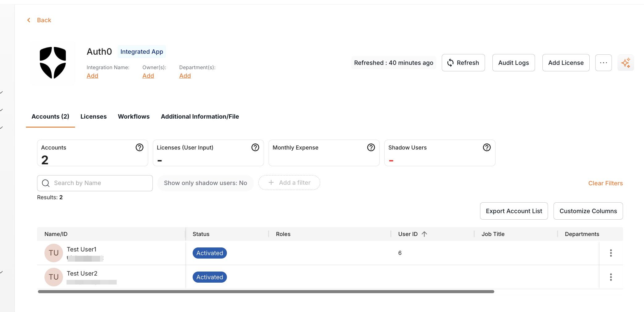The width and height of the screenshot is (644, 312).
Task: Click the AI sparkle assistant icon
Action: [625, 63]
